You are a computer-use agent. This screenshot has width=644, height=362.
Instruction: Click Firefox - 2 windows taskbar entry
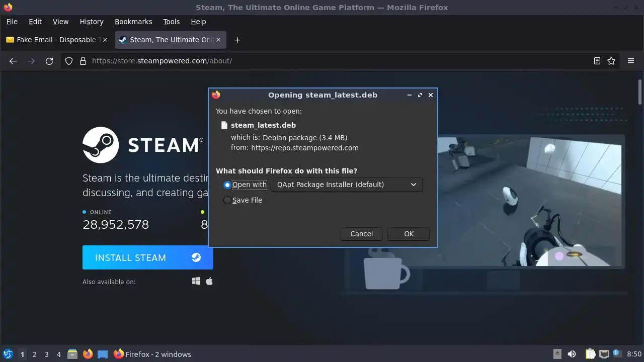pos(152,354)
